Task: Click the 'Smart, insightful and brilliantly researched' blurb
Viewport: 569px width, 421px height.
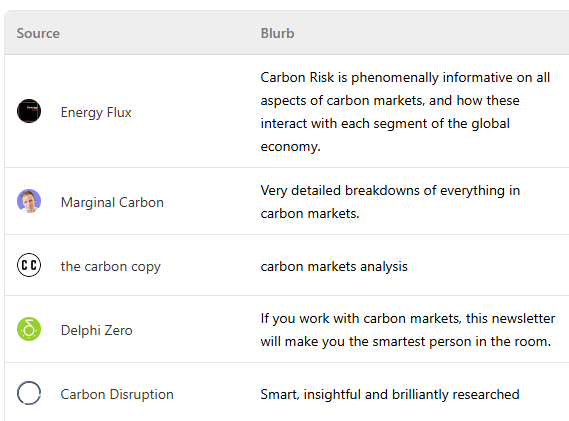Action: click(x=390, y=395)
